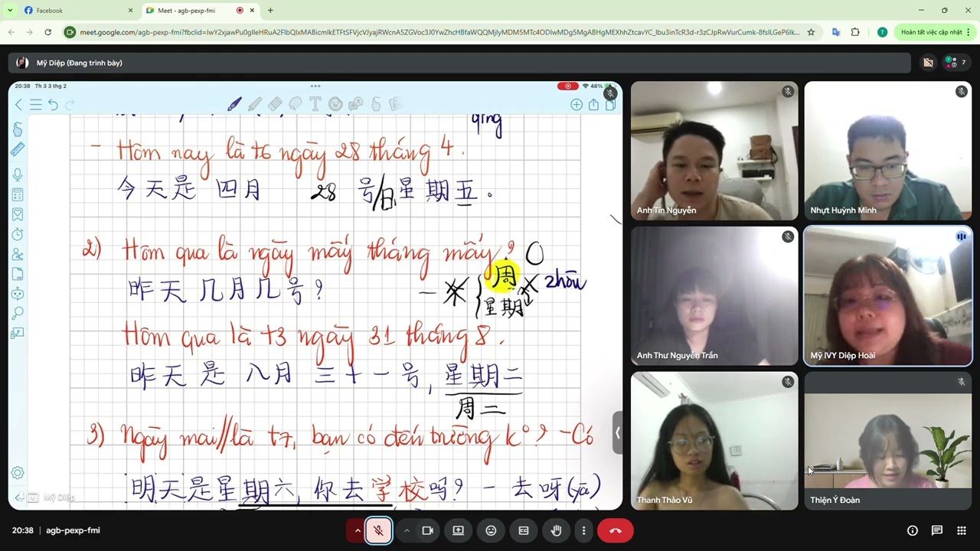Toggle closed captions in Meet
Image resolution: width=980 pixels, height=551 pixels.
524,530
